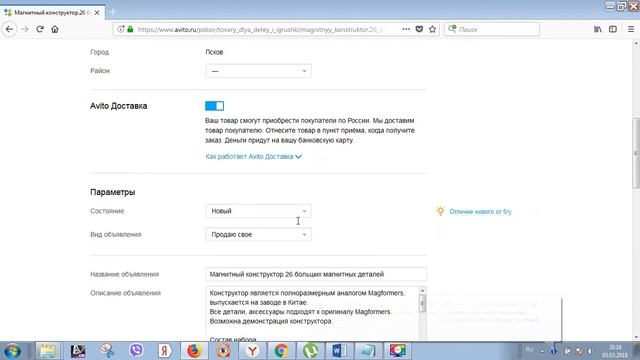Image resolution: width=640 pixels, height=360 pixels.
Task: Toggle the Avito Доставка switch
Action: tap(214, 106)
